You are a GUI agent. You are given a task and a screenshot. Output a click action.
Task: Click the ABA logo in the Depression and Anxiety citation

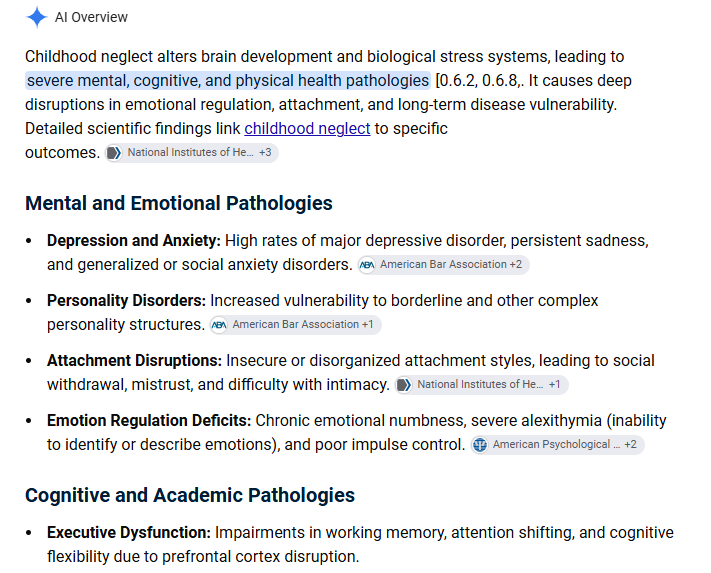(367, 265)
